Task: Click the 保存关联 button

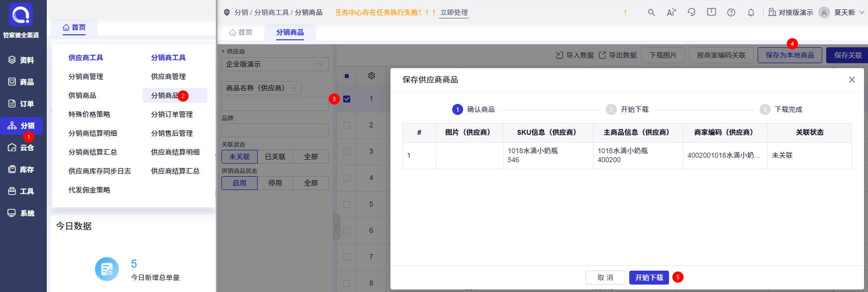Action: 848,55
